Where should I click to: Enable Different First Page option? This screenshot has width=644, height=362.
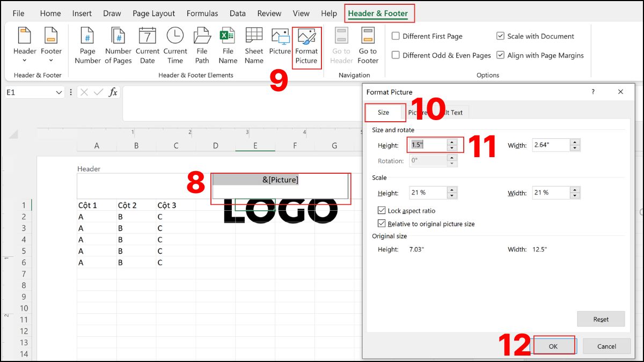click(x=396, y=36)
